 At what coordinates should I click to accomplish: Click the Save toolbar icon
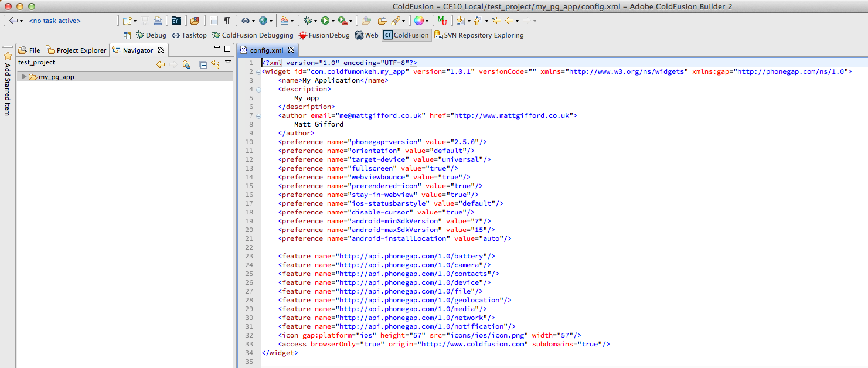tap(145, 21)
